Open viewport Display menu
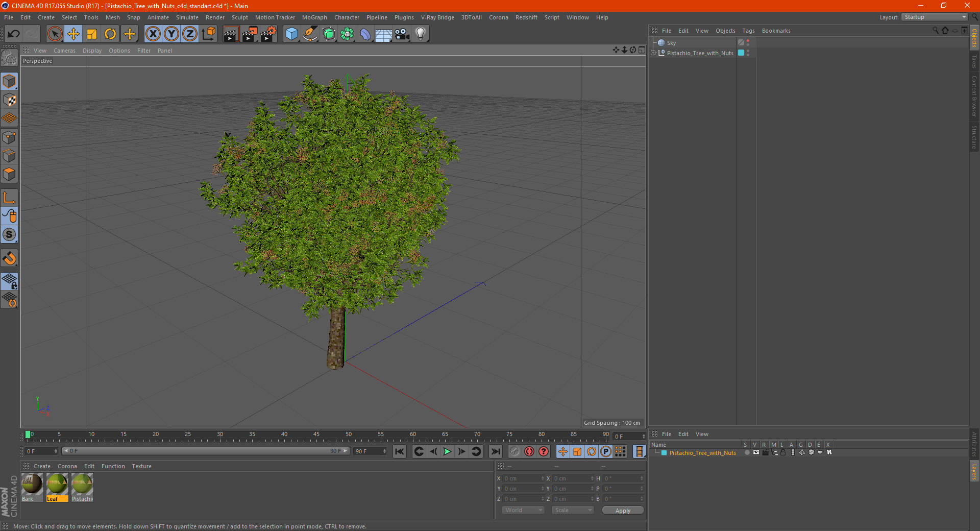 point(92,51)
